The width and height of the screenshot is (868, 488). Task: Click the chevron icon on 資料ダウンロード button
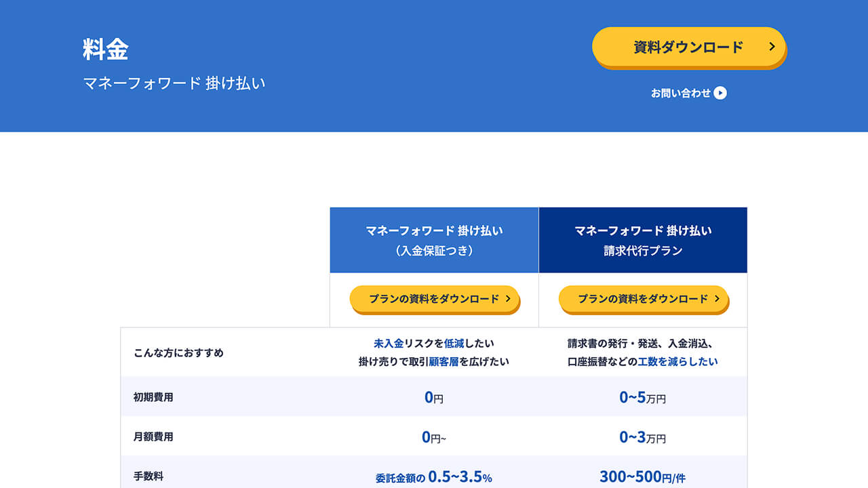pos(772,47)
